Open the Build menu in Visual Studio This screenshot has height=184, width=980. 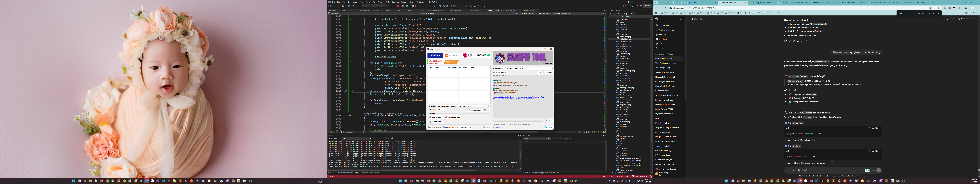pos(361,2)
